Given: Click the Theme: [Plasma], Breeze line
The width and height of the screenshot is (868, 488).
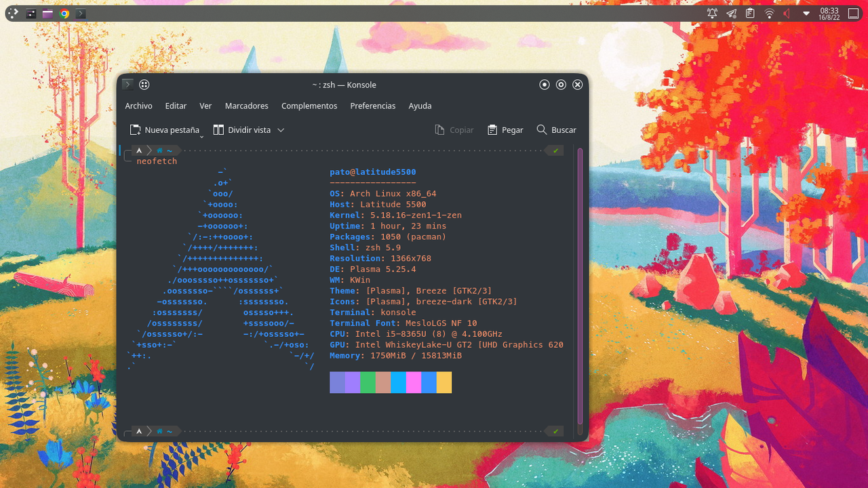Looking at the screenshot, I should point(411,291).
